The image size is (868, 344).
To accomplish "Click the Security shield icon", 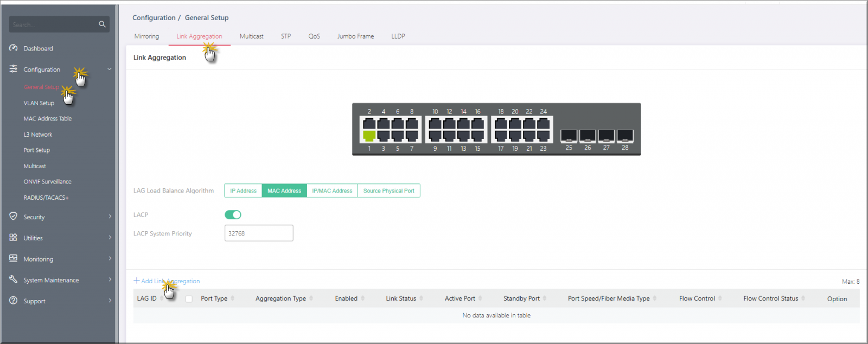I will 14,216.
